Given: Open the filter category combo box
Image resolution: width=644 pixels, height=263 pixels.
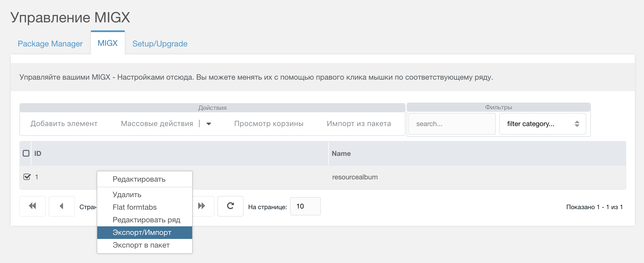Looking at the screenshot, I should (x=542, y=124).
